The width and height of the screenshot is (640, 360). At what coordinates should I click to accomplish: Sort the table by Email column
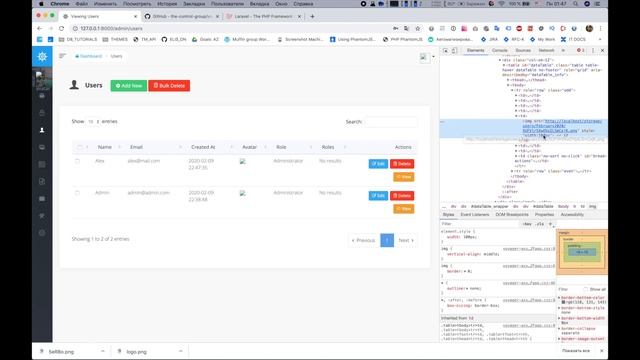[x=136, y=147]
